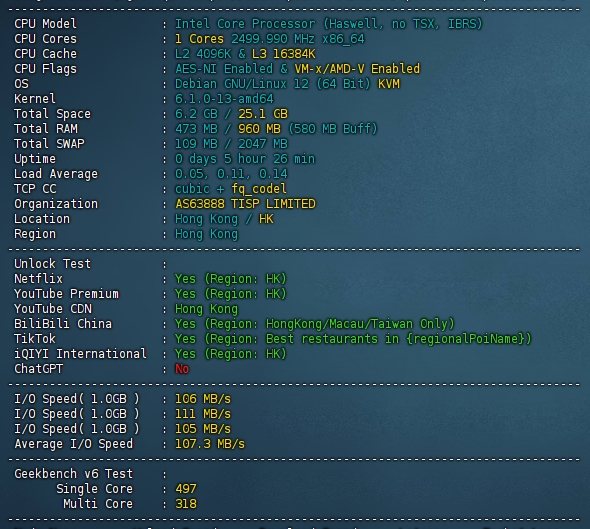The width and height of the screenshot is (590, 529).
Task: Click the 'CPU Flags' label
Action: [46, 69]
